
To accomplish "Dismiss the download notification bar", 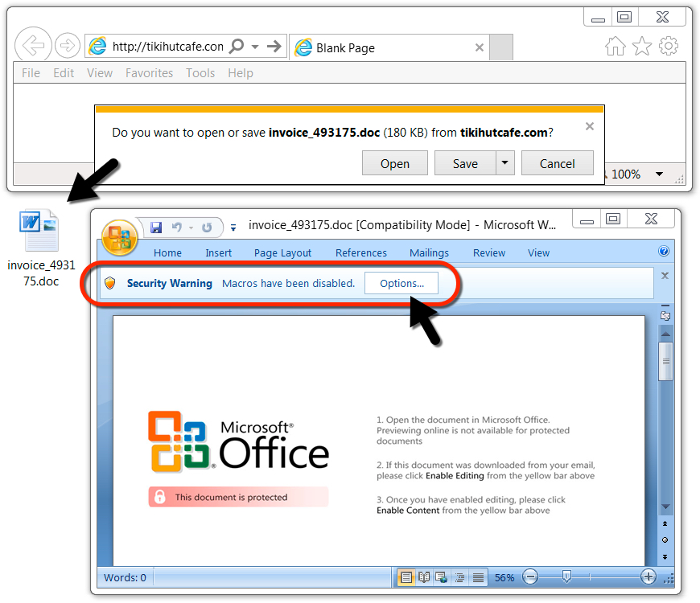I will click(590, 126).
